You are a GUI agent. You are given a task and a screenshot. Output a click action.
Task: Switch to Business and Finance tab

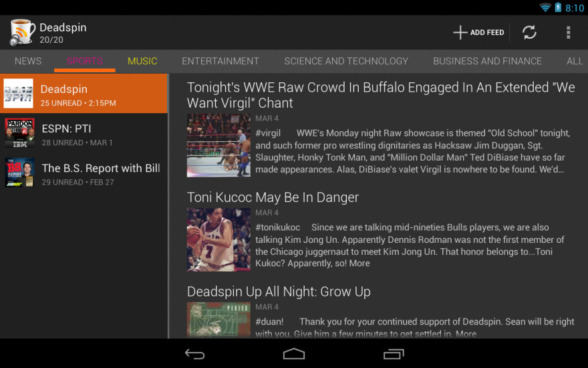coord(487,61)
